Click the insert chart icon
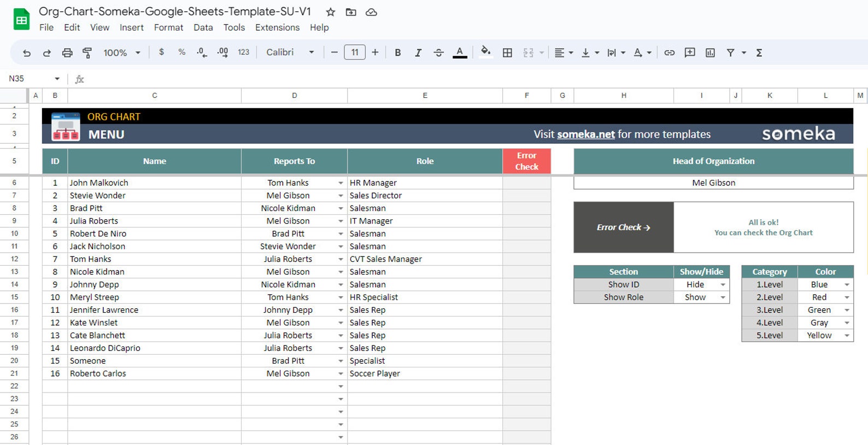The width and height of the screenshot is (868, 445). pos(710,52)
